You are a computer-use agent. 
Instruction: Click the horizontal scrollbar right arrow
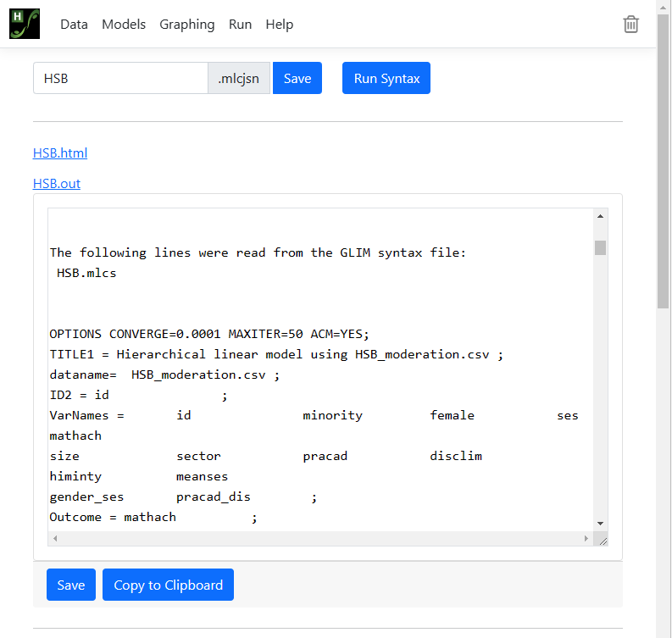586,539
